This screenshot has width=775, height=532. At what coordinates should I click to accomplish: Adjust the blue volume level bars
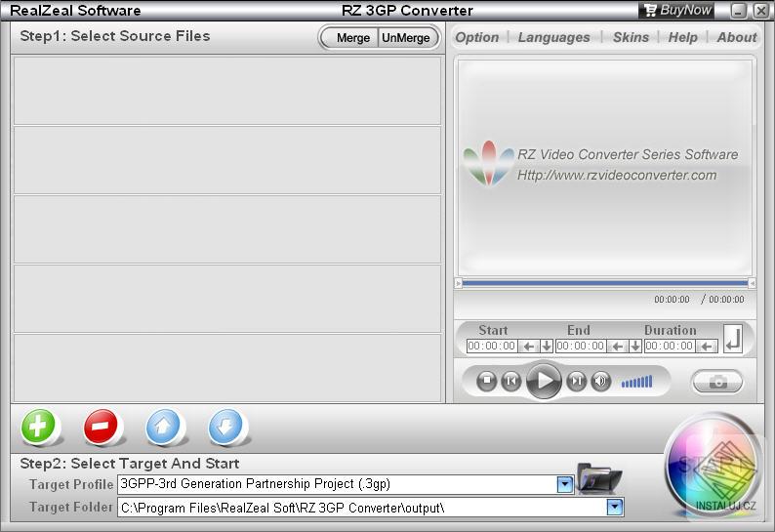[637, 382]
